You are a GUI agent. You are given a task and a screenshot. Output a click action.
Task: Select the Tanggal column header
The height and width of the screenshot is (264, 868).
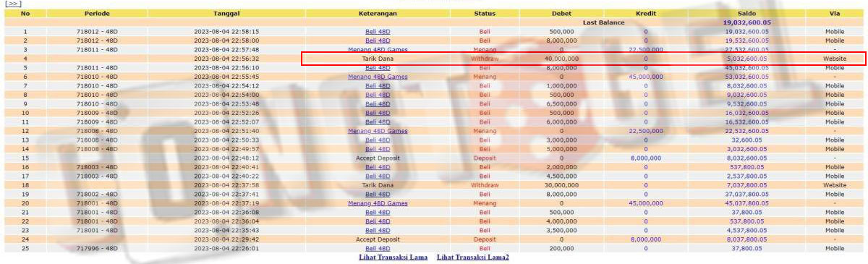click(x=226, y=14)
